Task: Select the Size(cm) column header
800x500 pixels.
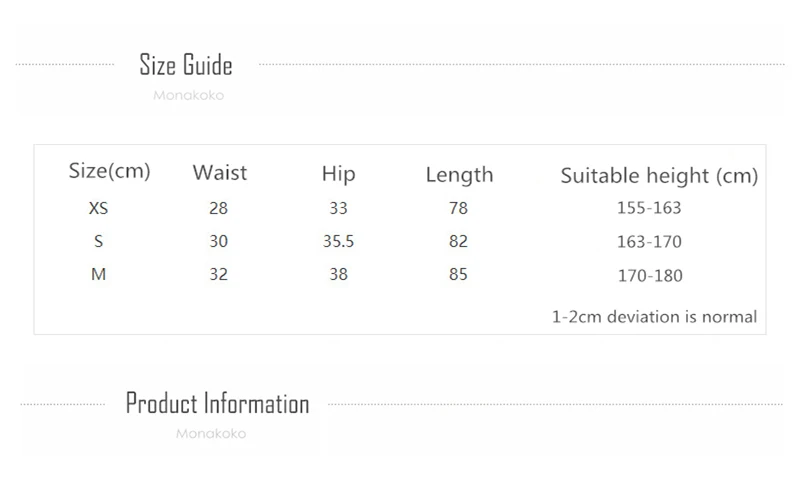Action: tap(109, 171)
